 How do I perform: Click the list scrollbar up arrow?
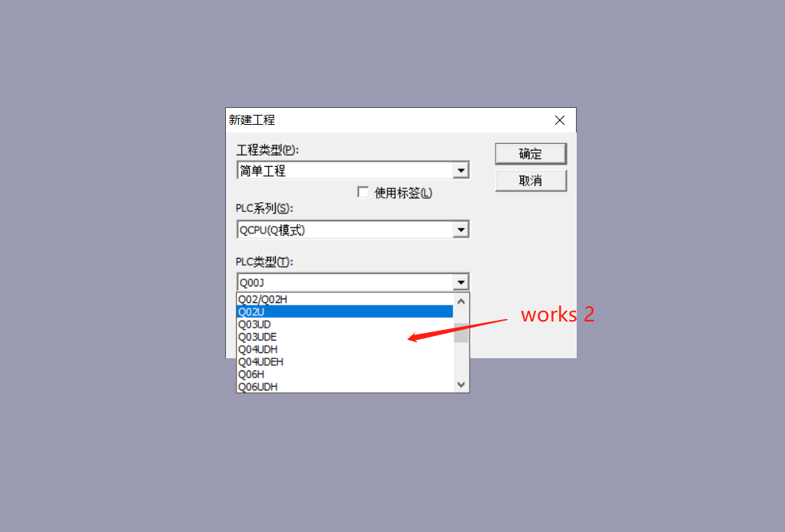point(461,302)
